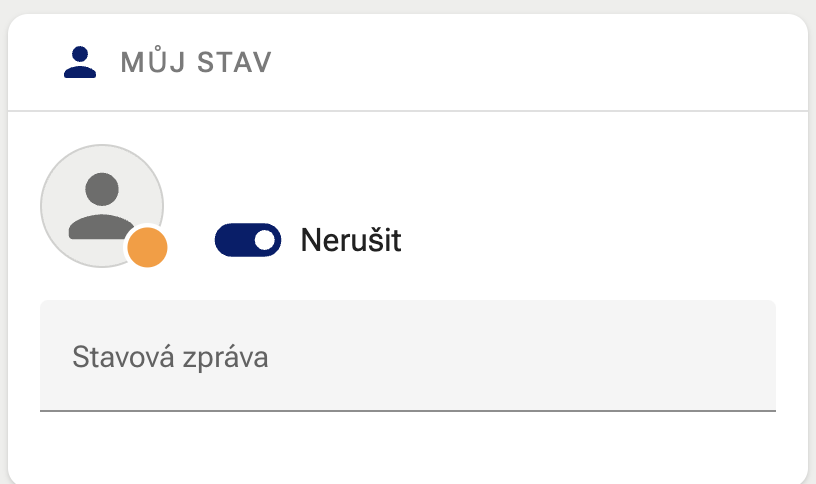Click the Nerušit label text
816x484 pixels.
tap(351, 241)
